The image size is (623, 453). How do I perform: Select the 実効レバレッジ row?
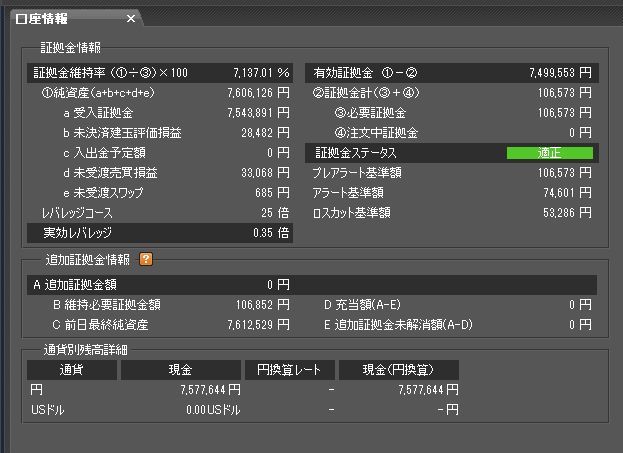pyautogui.click(x=160, y=233)
